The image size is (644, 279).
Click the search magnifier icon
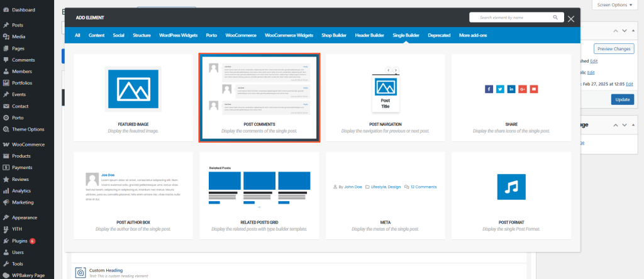point(555,18)
